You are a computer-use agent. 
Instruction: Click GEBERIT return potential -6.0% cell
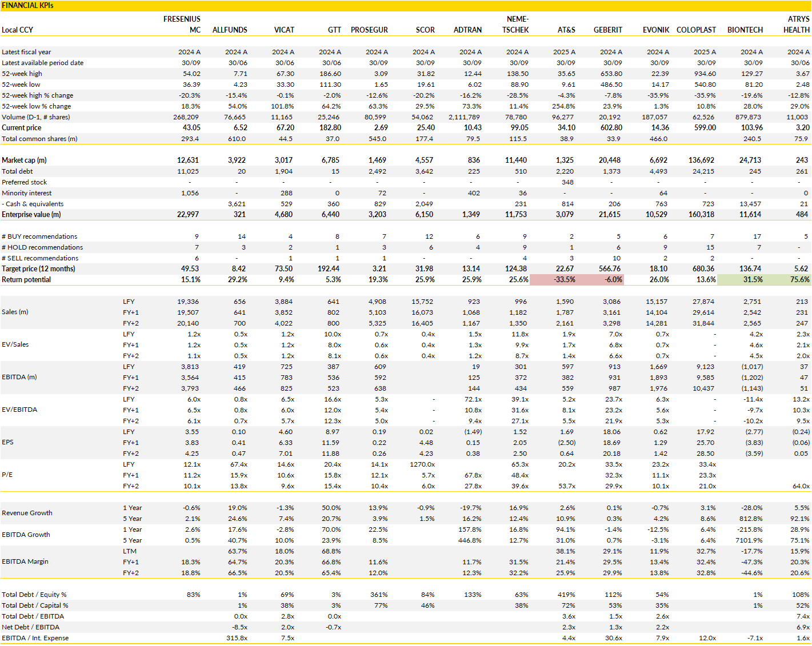click(x=600, y=280)
